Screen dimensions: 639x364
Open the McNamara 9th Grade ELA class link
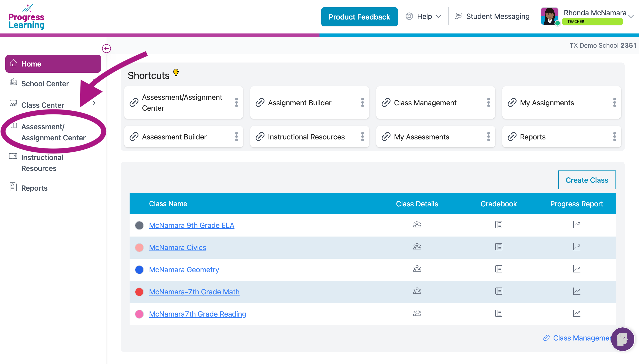pos(191,225)
